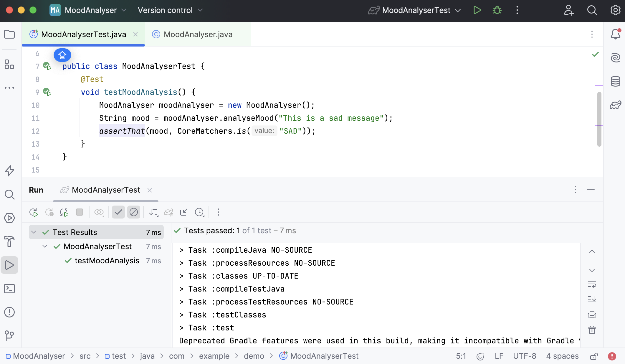The image size is (625, 364).
Task: Open the IDE Settings gear icon
Action: point(615,10)
